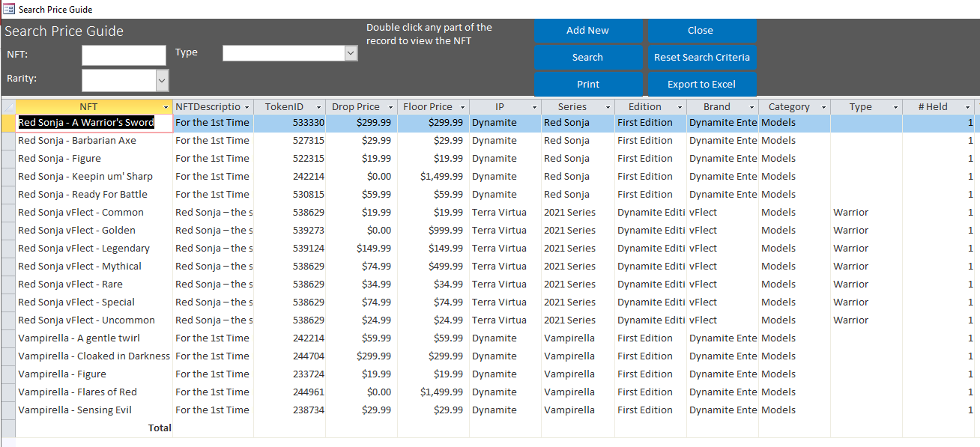Viewport: 980px width, 447px height.
Task: Focus the NFT search text field
Action: [124, 55]
